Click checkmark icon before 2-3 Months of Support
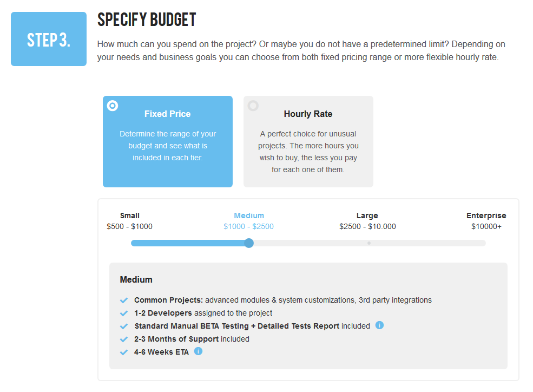 [124, 339]
